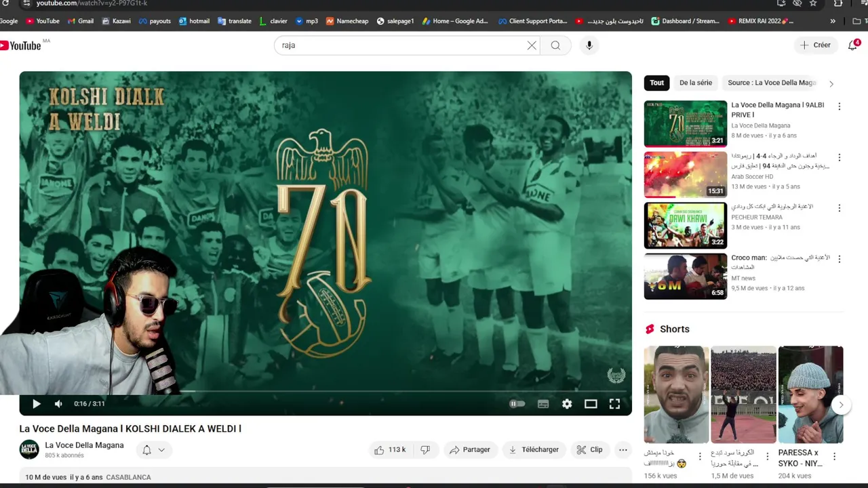Open options menu for 9ALBI PRIVE video
Viewport: 868px width, 488px height.
coord(840,106)
